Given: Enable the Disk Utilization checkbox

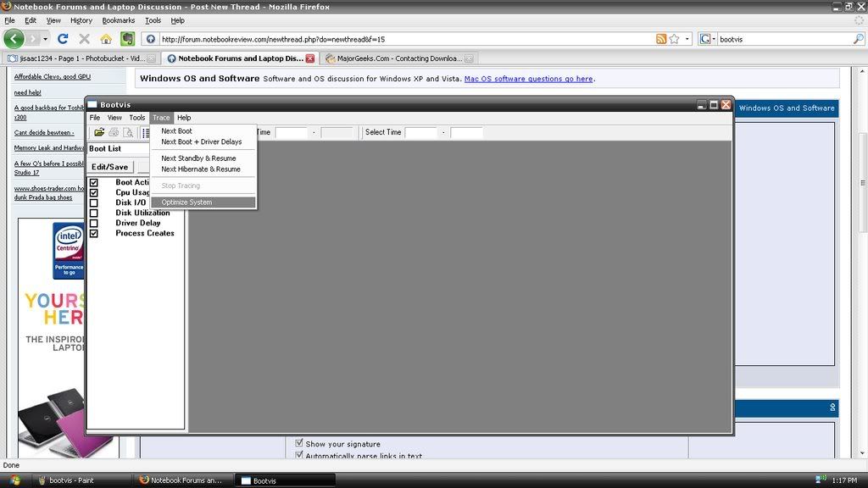Looking at the screenshot, I should 93,213.
